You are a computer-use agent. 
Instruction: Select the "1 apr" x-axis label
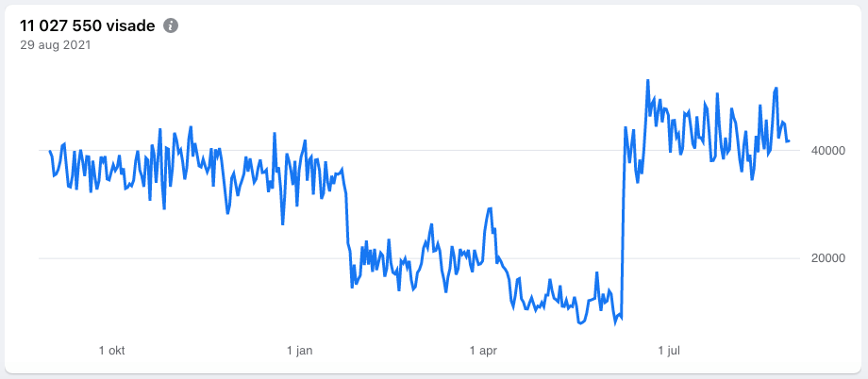click(x=482, y=351)
